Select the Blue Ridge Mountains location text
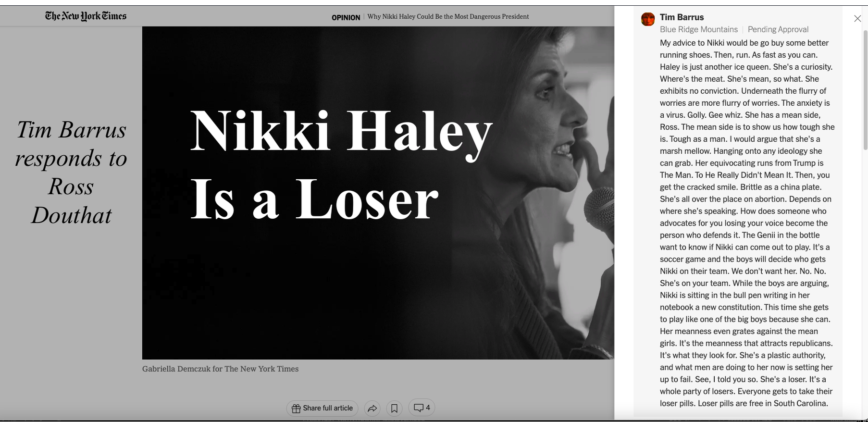Viewport: 868px width, 422px height. pyautogui.click(x=698, y=29)
